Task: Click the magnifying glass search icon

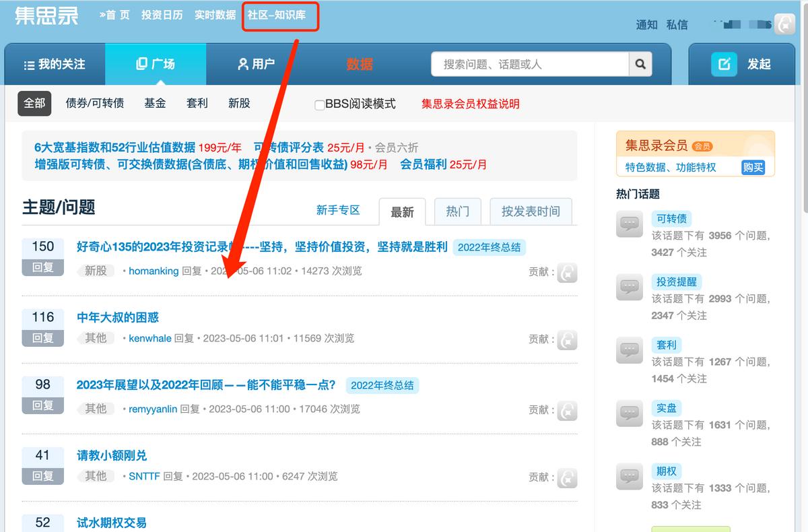Action: pyautogui.click(x=639, y=64)
